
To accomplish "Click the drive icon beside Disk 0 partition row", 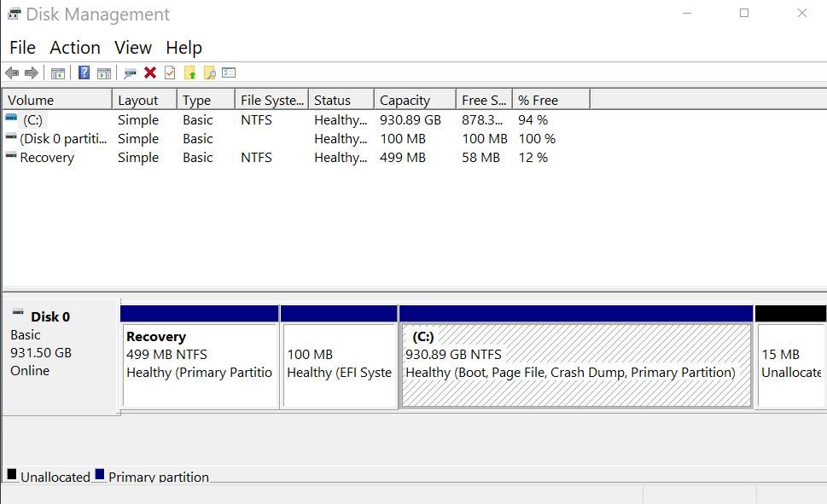I will tap(11, 137).
